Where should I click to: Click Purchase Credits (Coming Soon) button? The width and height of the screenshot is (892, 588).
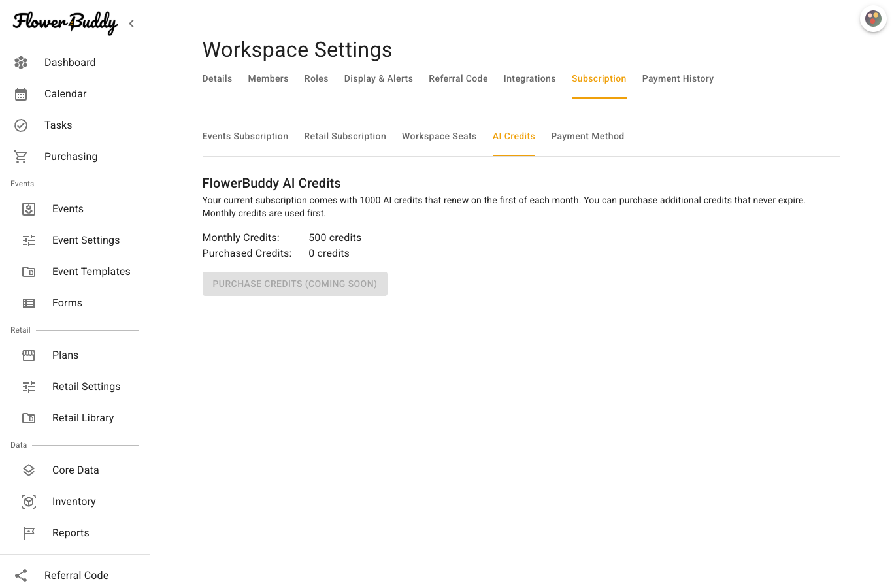click(295, 284)
